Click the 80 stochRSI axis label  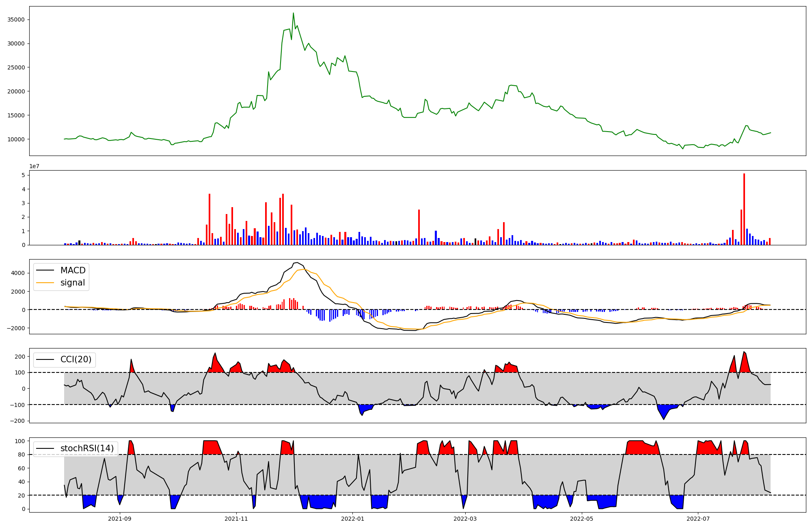tap(21, 455)
